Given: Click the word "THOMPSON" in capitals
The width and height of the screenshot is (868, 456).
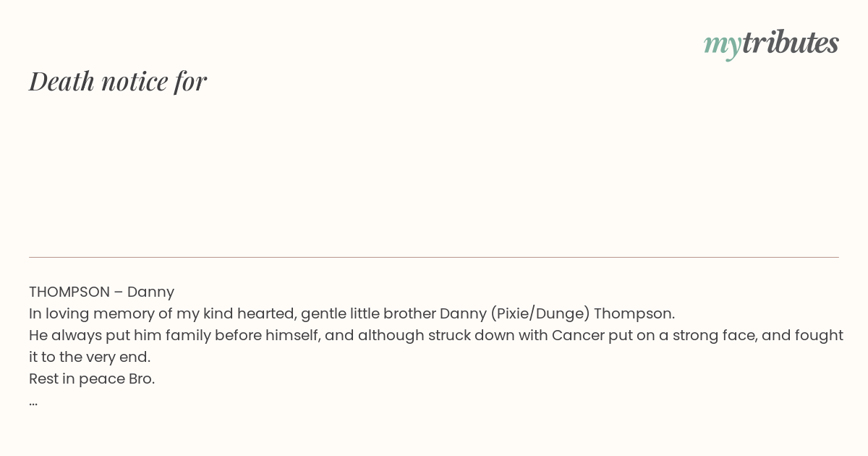Looking at the screenshot, I should 69,292.
